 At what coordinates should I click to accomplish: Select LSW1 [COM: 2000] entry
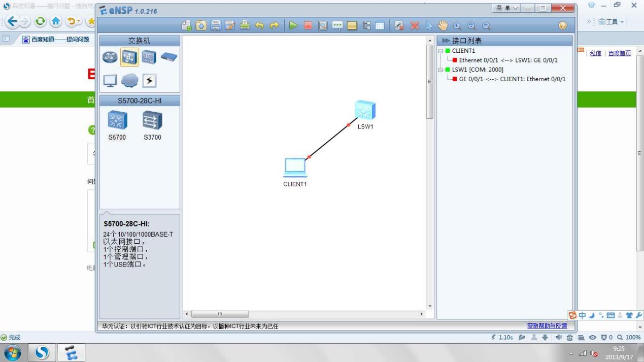tap(478, 70)
